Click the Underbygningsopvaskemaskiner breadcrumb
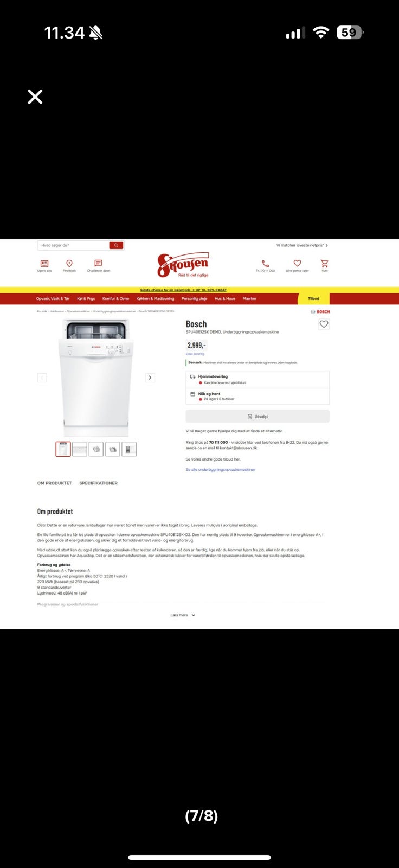399x868 pixels. coord(114,311)
